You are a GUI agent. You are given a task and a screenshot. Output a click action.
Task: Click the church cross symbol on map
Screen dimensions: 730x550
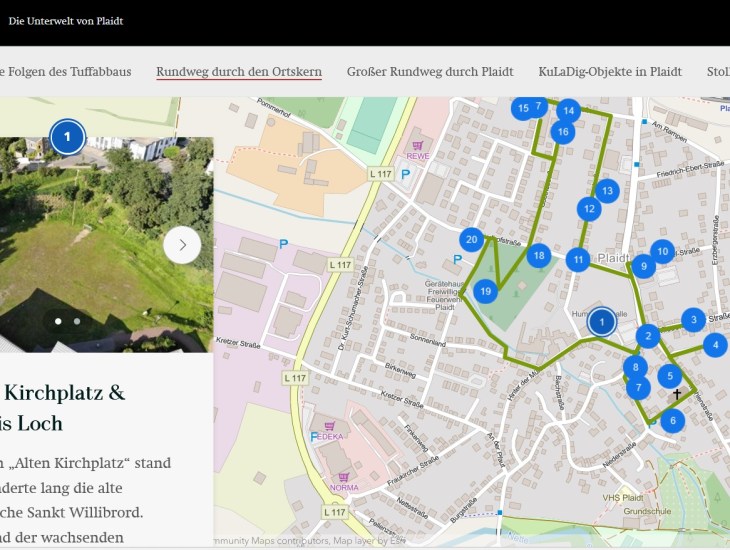pos(676,395)
